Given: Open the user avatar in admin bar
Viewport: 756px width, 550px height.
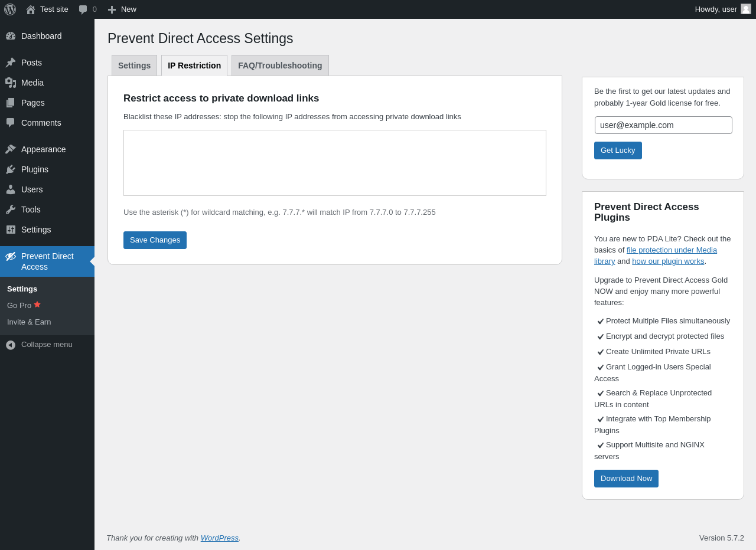Looking at the screenshot, I should (x=746, y=9).
